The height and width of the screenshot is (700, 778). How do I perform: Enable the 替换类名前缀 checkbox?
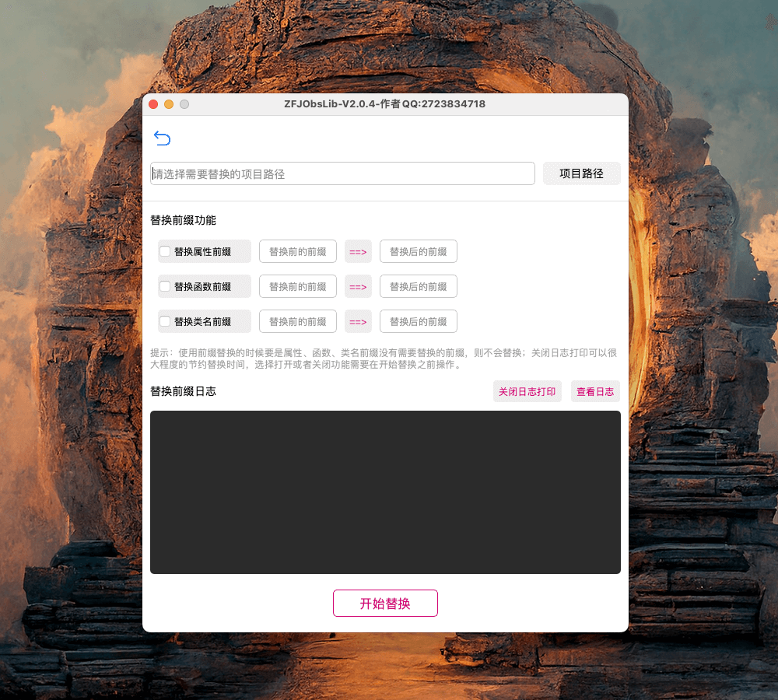[165, 321]
